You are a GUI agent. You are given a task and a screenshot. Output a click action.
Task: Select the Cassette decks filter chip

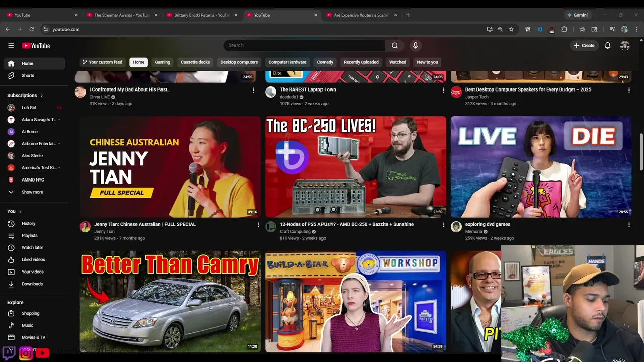(x=195, y=62)
